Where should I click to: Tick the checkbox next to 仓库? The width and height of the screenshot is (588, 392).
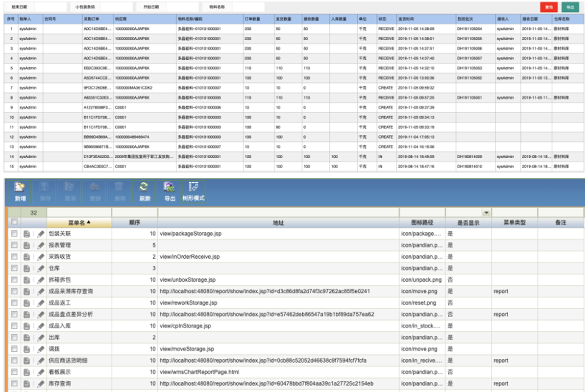(14, 269)
